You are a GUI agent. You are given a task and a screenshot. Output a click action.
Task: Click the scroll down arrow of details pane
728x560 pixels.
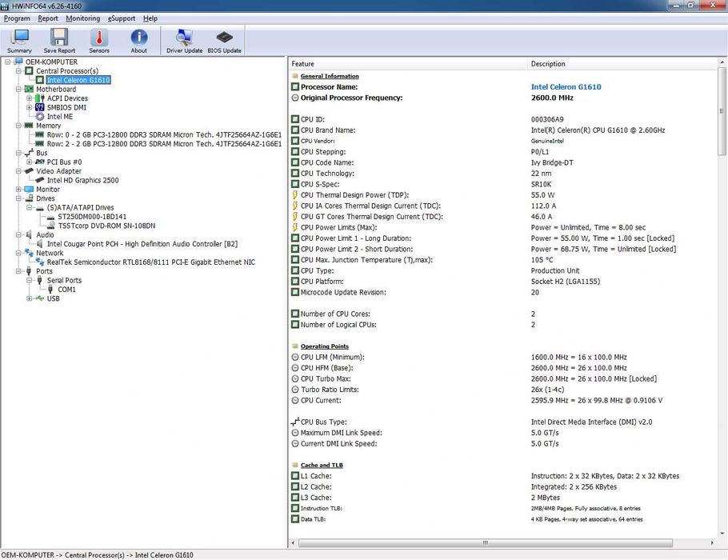[x=722, y=533]
